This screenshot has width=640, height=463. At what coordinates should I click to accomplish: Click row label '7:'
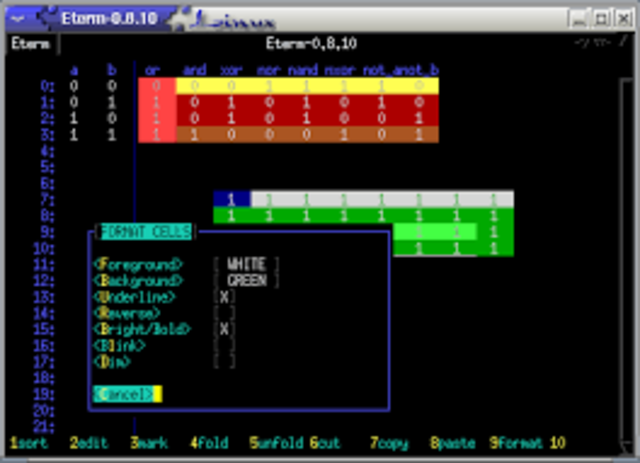pos(47,200)
